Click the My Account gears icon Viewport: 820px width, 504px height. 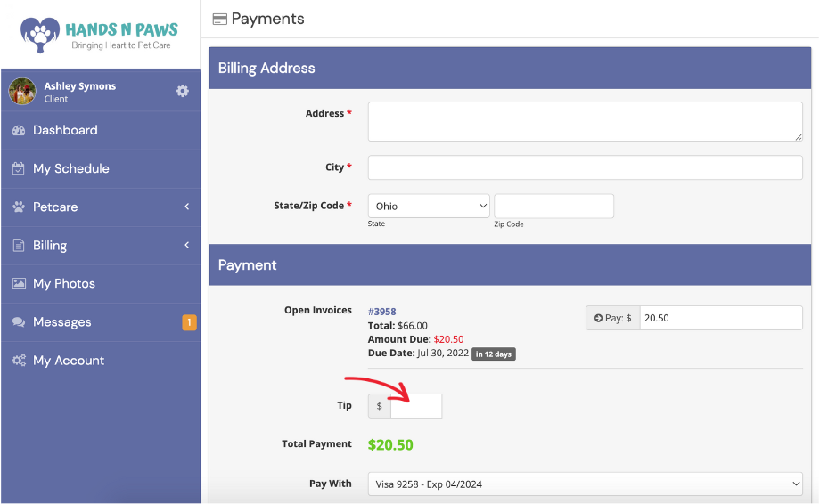point(19,361)
